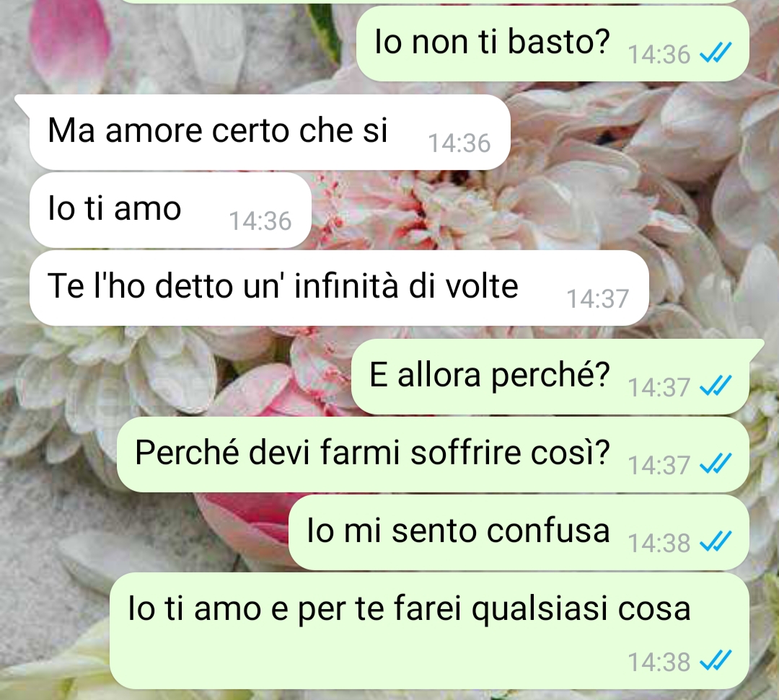Tap the 14:37 timestamp on "infinità di volte"

tap(598, 299)
